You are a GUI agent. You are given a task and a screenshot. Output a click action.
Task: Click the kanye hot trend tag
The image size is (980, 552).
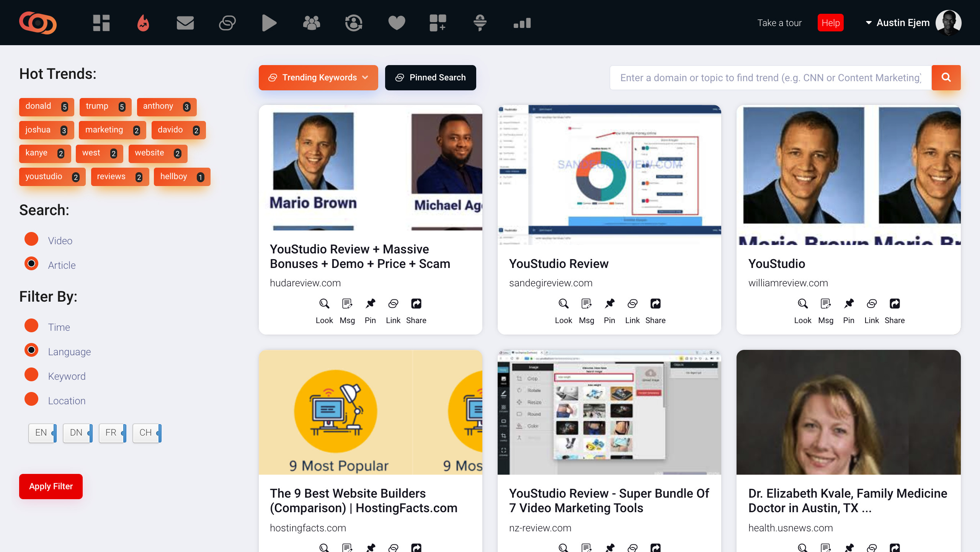pyautogui.click(x=45, y=154)
